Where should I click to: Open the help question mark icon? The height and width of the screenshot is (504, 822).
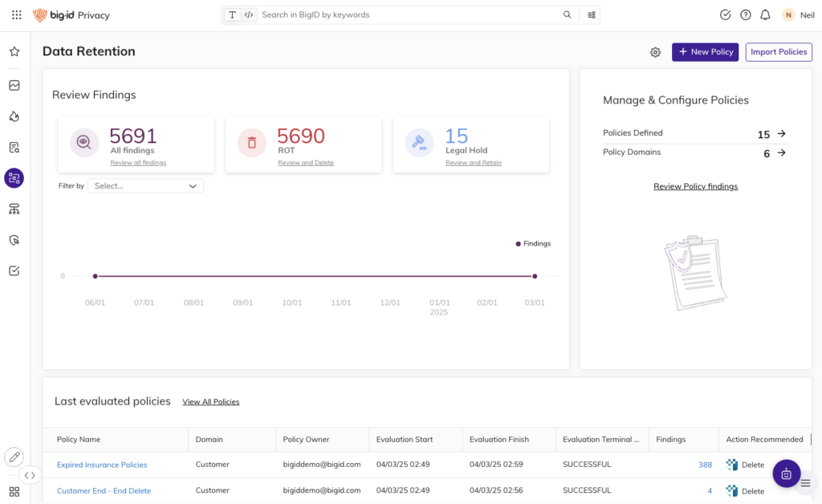746,14
